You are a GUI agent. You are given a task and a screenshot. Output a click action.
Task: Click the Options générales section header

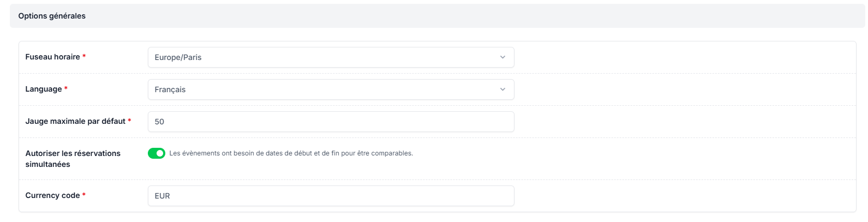(x=52, y=16)
